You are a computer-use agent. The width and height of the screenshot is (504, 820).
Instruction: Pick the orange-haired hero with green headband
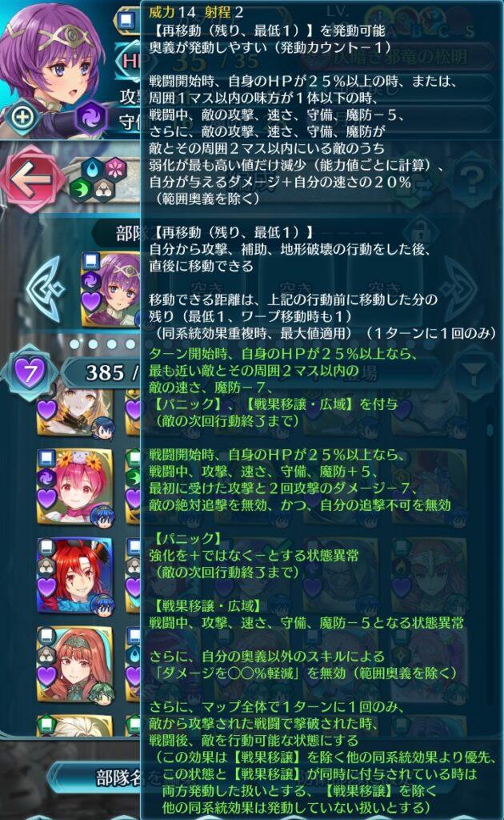(74, 664)
